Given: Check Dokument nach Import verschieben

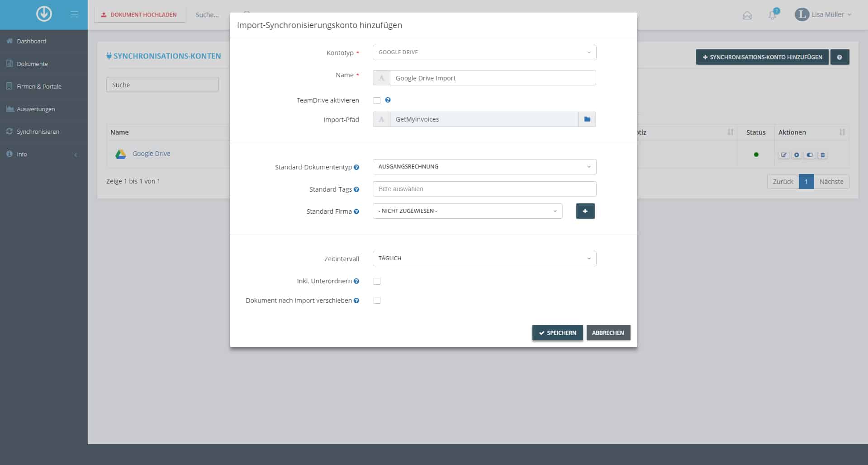Looking at the screenshot, I should point(377,301).
